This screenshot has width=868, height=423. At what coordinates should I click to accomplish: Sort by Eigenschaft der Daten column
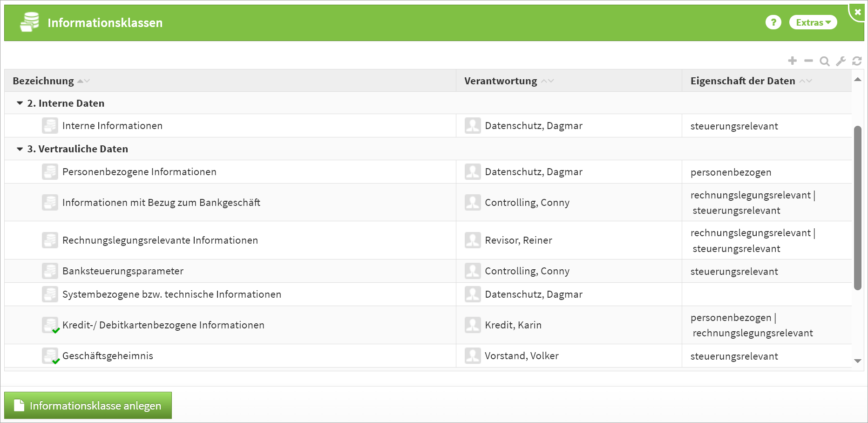point(743,81)
